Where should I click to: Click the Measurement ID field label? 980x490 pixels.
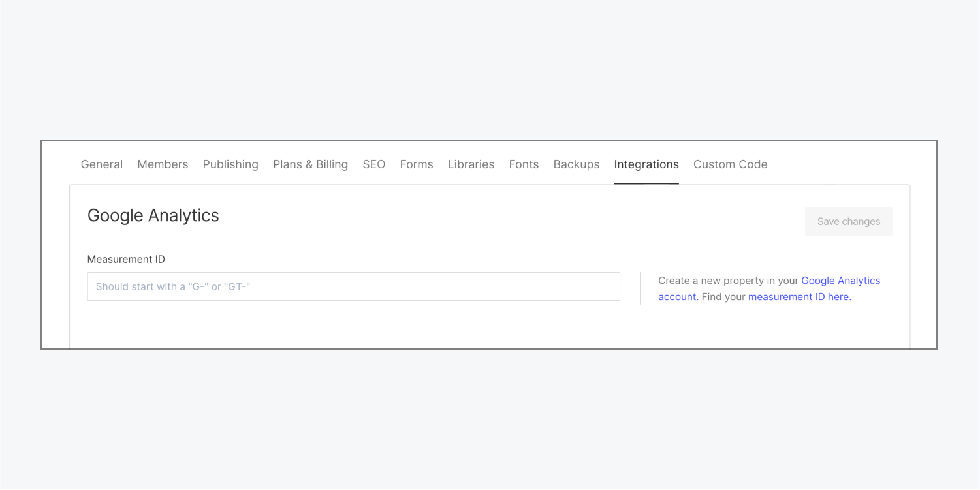[x=126, y=259]
